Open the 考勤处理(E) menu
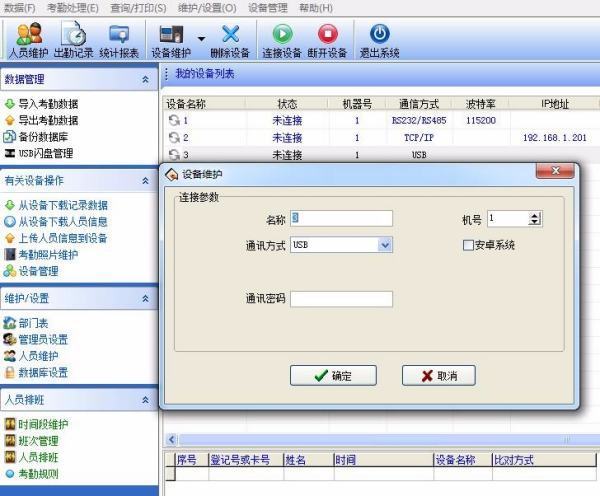Image resolution: width=600 pixels, height=496 pixels. pos(72,8)
